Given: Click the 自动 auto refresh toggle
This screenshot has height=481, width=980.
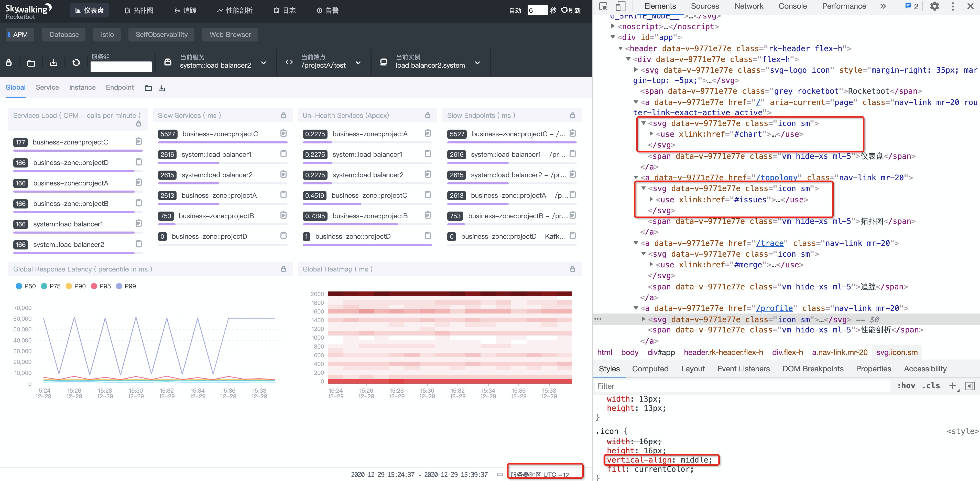Looking at the screenshot, I should pyautogui.click(x=515, y=11).
